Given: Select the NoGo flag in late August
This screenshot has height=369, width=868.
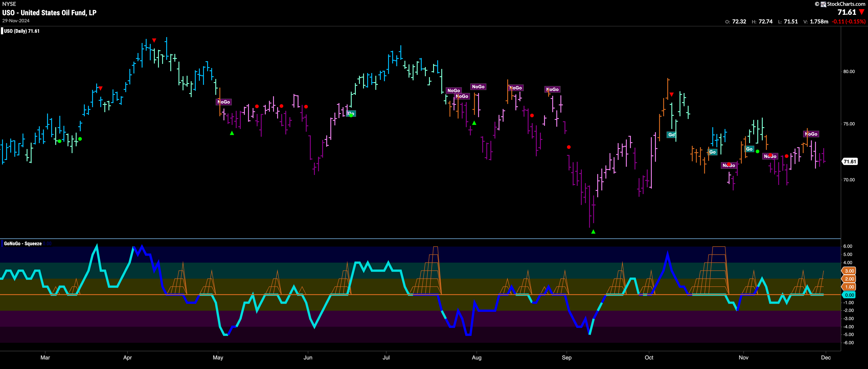Looking at the screenshot, I should click(x=552, y=89).
